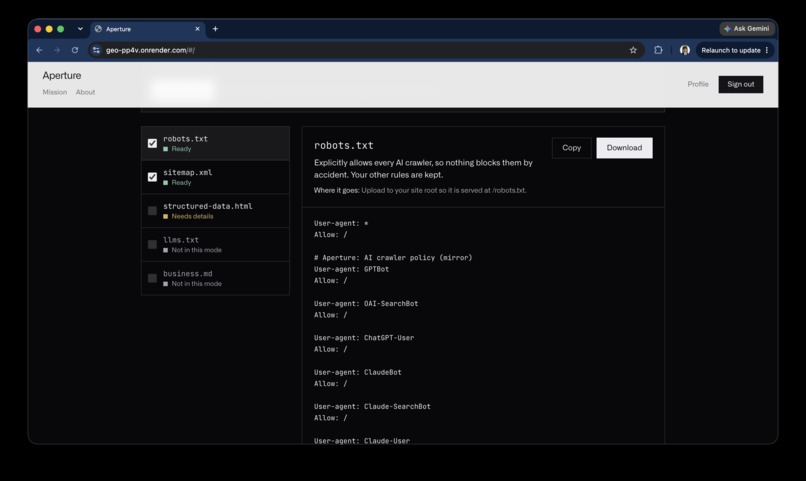This screenshot has width=806, height=481.
Task: Select the Aperture browser tab
Action: 148,29
